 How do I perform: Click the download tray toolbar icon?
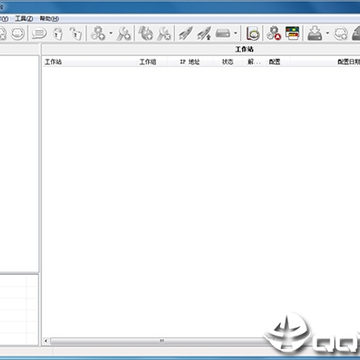(x=315, y=33)
